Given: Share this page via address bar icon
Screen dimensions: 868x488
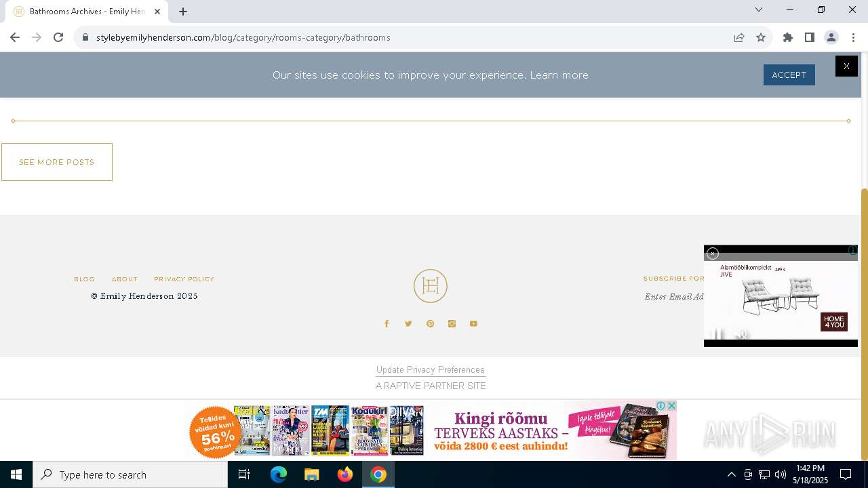Looking at the screenshot, I should 739,37.
